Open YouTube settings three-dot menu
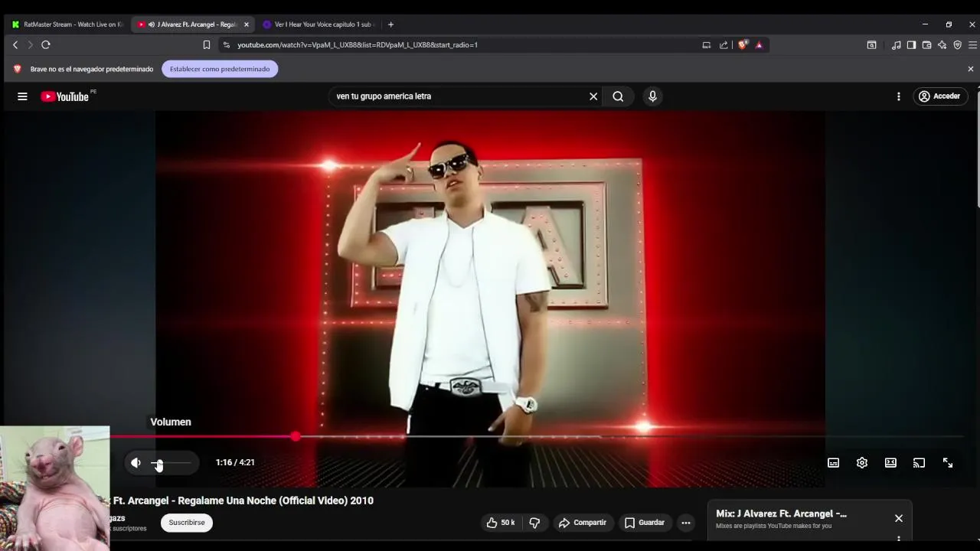The height and width of the screenshot is (551, 980). [899, 96]
